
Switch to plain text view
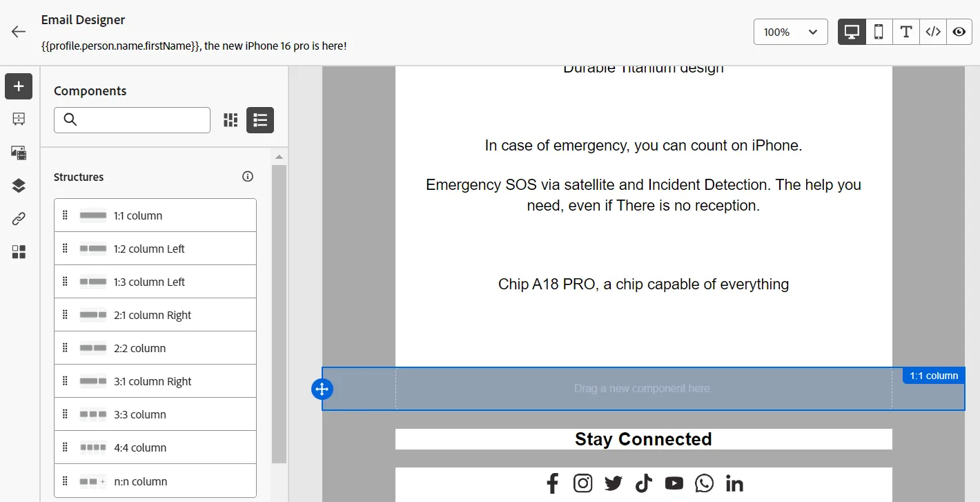click(905, 32)
